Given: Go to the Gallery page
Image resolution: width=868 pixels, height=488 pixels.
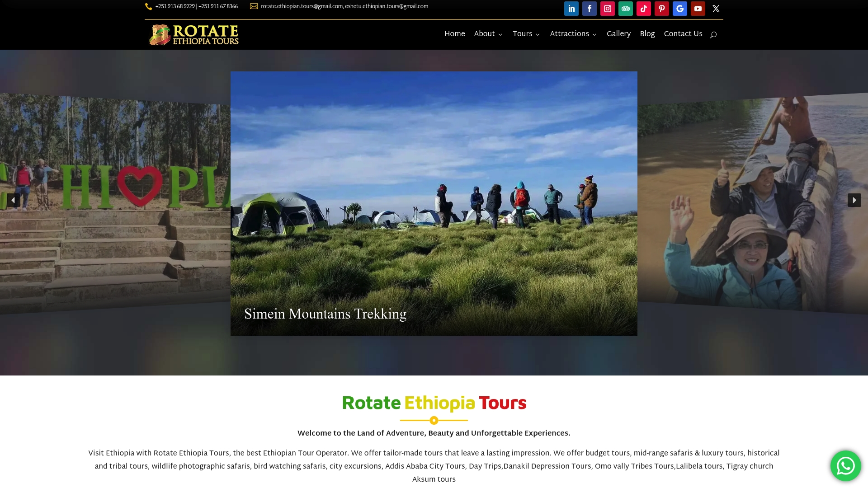Looking at the screenshot, I should pyautogui.click(x=618, y=34).
